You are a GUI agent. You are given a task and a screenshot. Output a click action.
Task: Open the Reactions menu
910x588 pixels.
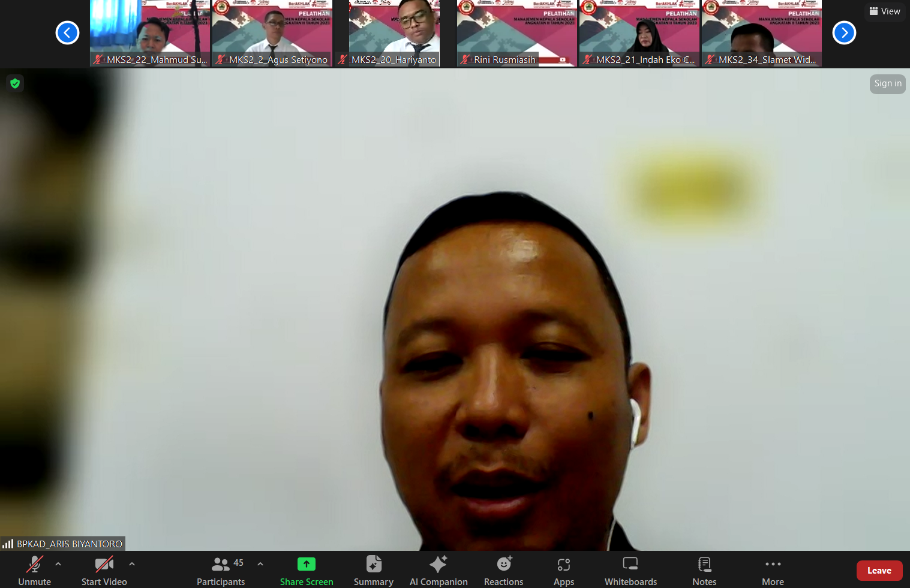coord(504,571)
